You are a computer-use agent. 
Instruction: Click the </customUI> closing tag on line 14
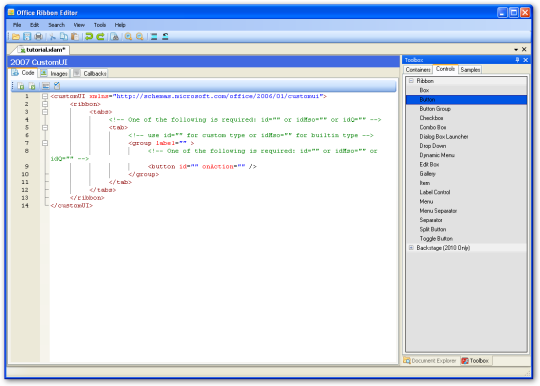click(72, 206)
